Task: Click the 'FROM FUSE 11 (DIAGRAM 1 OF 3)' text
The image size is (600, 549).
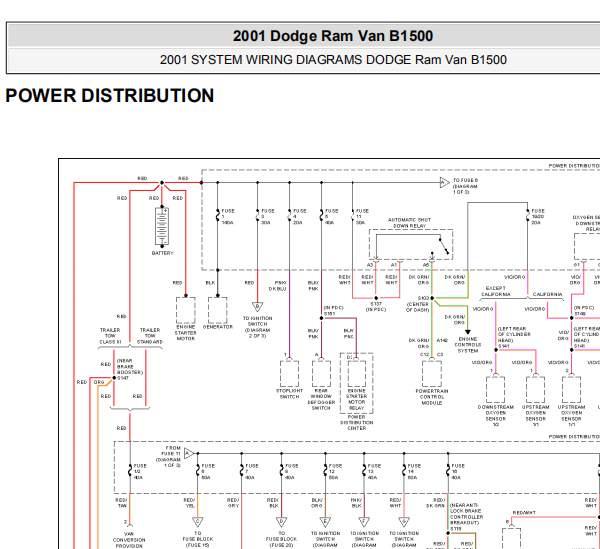Action: 170,456
